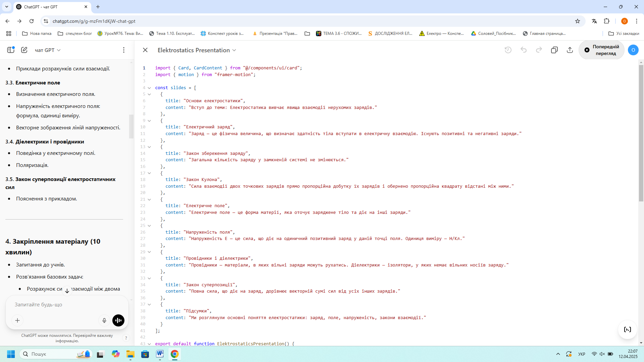Jump to latest message with down arrow
The height and width of the screenshot is (362, 644).
(x=67, y=291)
